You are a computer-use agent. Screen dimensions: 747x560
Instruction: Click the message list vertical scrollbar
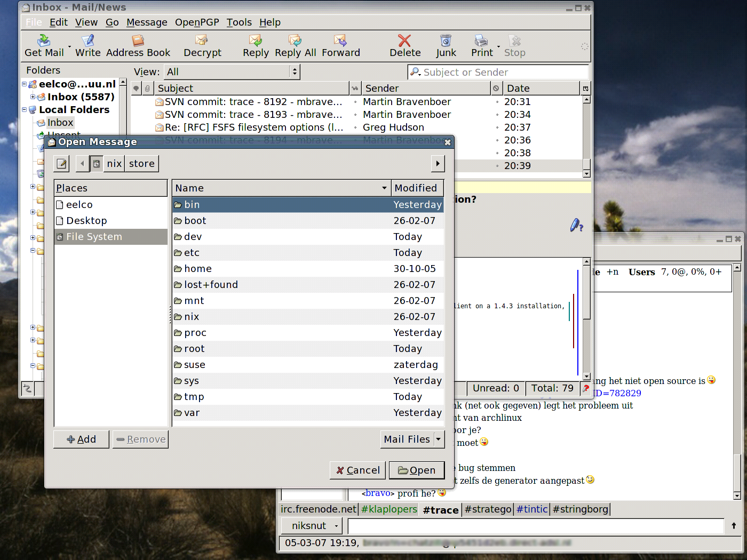(x=586, y=133)
